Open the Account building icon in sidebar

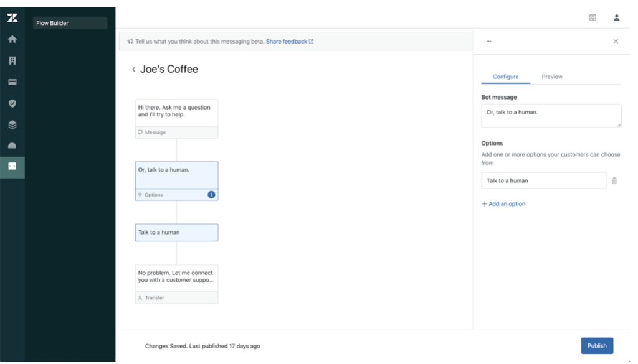point(12,61)
